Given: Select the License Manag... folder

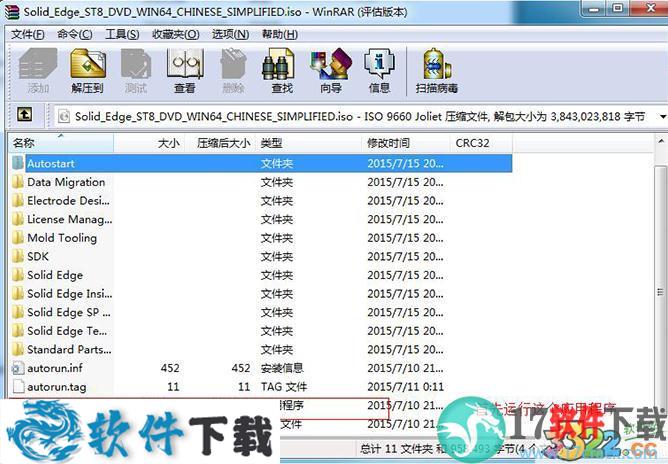Looking at the screenshot, I should pyautogui.click(x=69, y=219).
